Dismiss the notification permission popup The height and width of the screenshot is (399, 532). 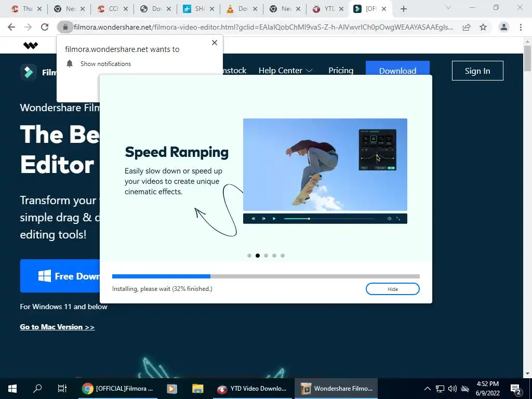(x=215, y=43)
